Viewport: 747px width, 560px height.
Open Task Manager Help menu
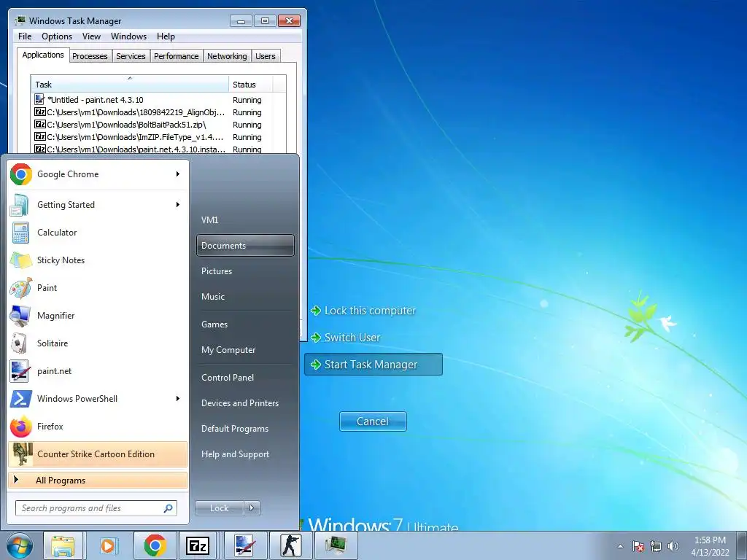[166, 36]
